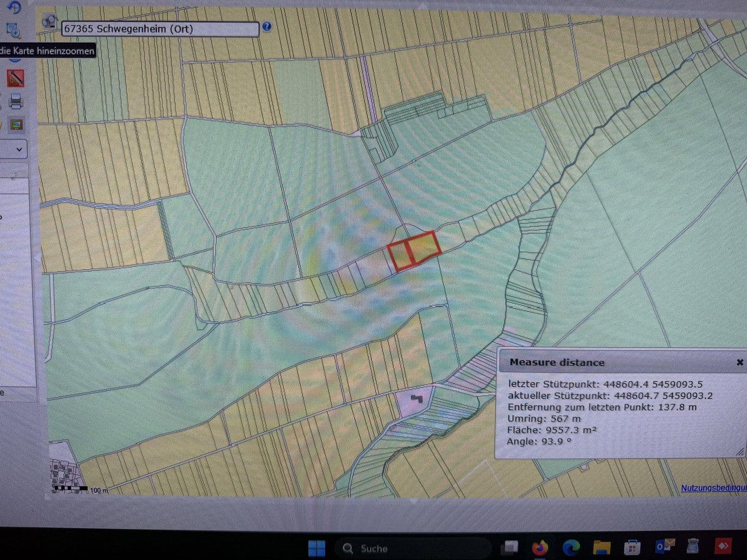Screen dimensions: 747x560
Task: Open the Nutzungsbedingungen link
Action: pos(714,488)
